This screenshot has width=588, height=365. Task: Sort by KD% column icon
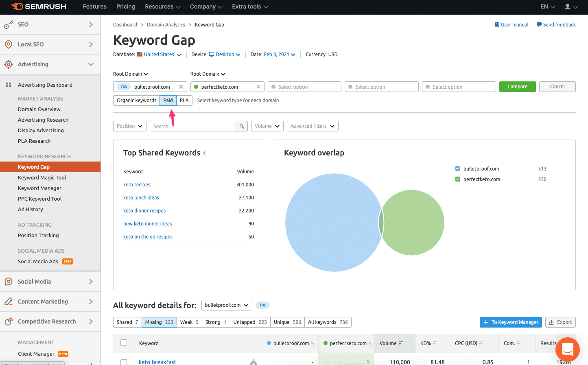point(435,343)
